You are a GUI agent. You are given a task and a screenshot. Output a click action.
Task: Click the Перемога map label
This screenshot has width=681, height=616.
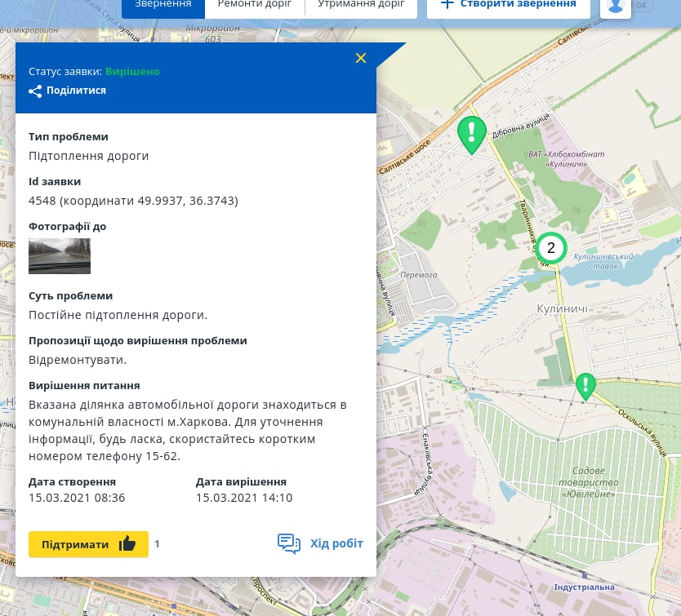[x=419, y=275]
